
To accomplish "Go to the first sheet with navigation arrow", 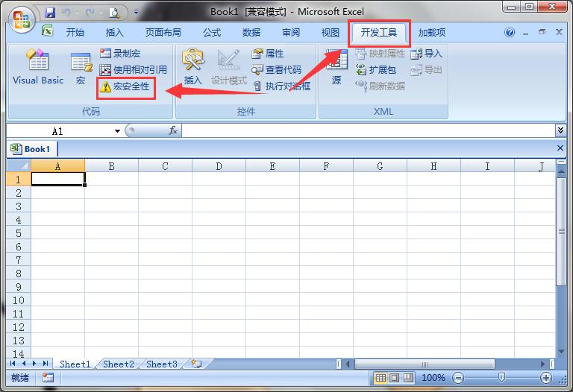I will [x=13, y=364].
